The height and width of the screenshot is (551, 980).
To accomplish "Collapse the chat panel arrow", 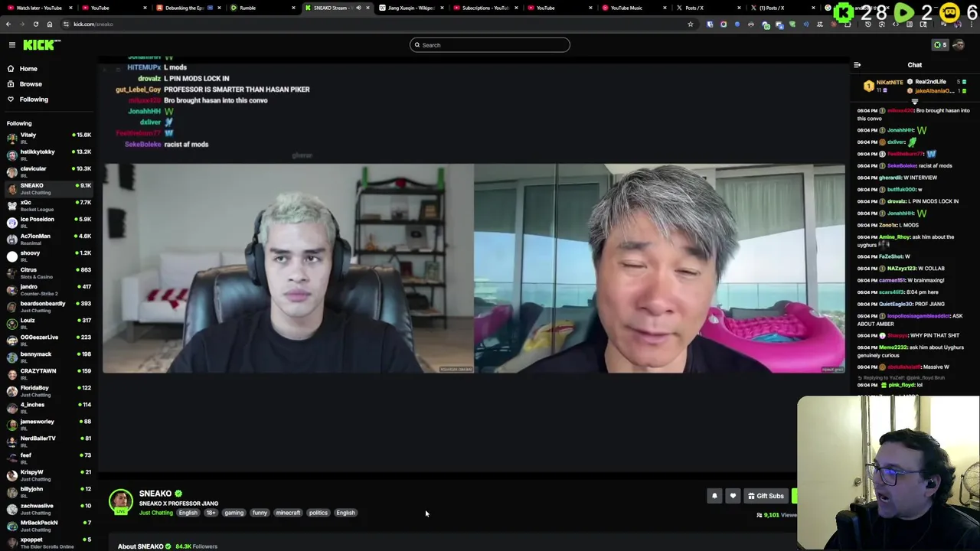I will 857,65.
